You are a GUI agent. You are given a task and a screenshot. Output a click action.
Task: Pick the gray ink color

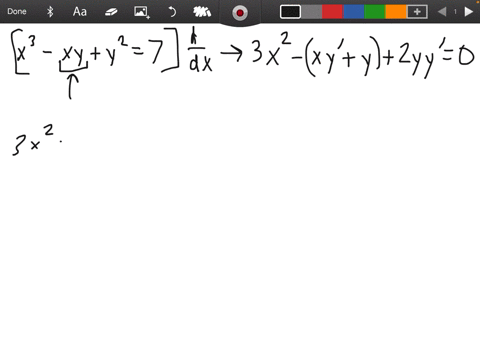click(311, 12)
